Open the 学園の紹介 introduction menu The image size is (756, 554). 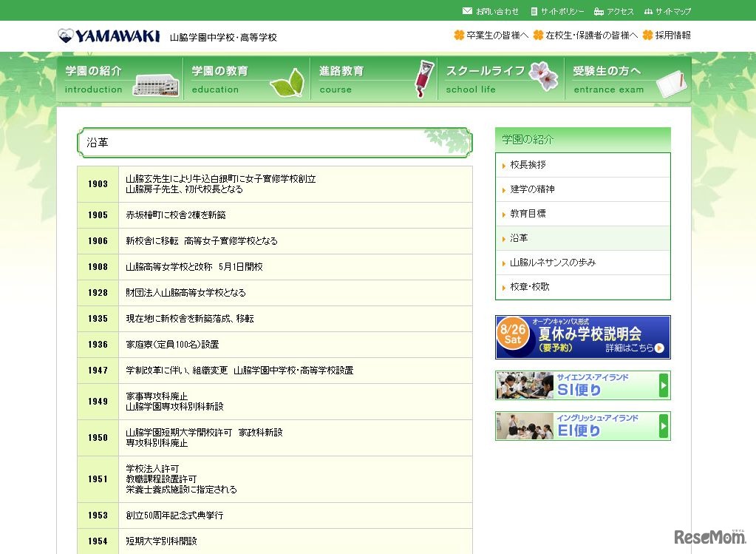[x=120, y=79]
